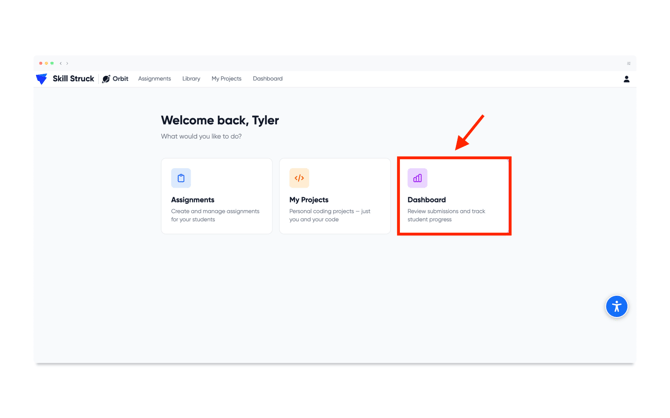
Task: Click the My Projects code icon
Action: (x=299, y=178)
